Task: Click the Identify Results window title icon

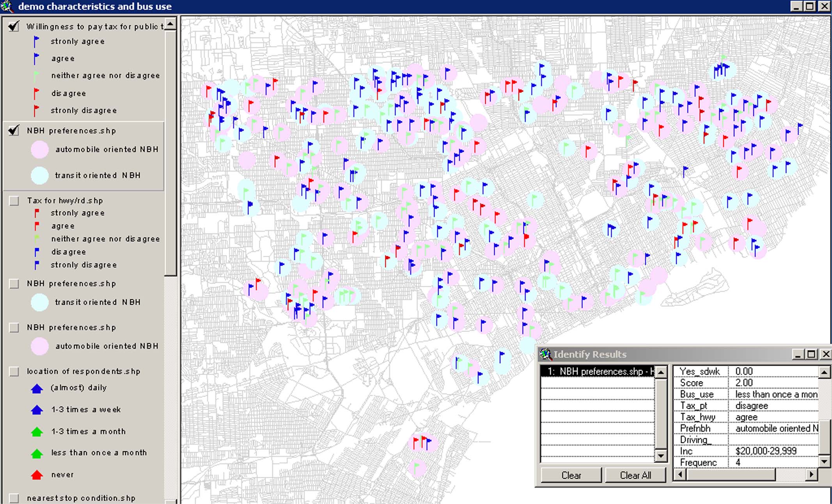Action: tap(545, 354)
